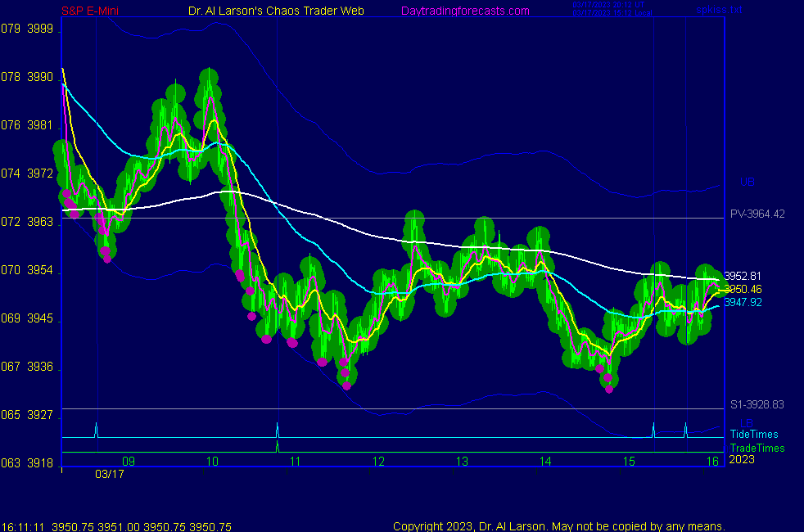Click the cyan tide time spike near 11
The width and height of the screenshot is (804, 532).
pyautogui.click(x=278, y=430)
